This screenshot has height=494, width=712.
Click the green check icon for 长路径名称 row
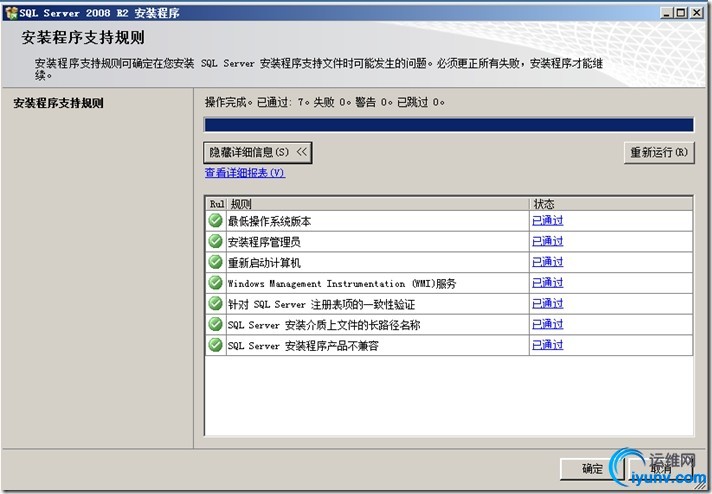(x=215, y=324)
